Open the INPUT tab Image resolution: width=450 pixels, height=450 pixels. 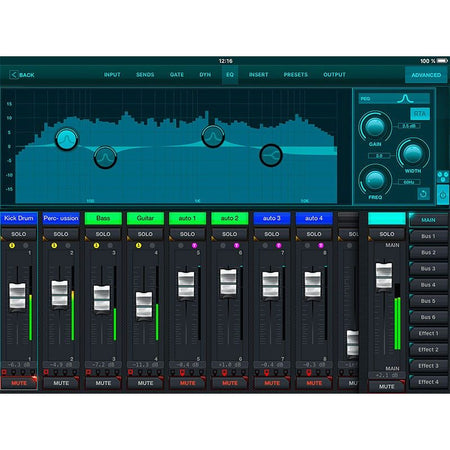click(x=112, y=75)
